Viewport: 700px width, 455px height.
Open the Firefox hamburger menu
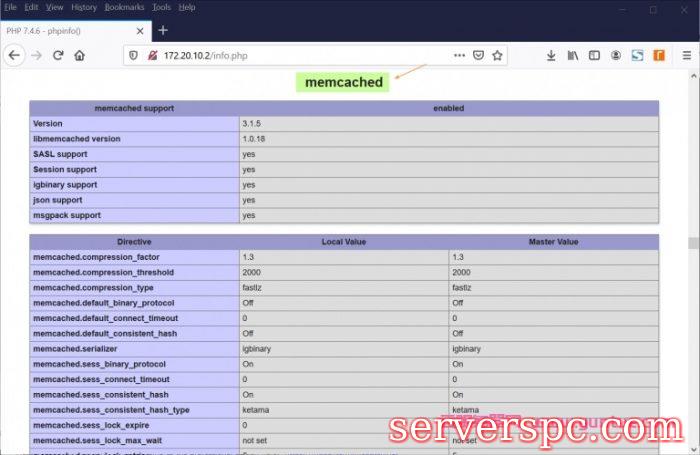(685, 55)
